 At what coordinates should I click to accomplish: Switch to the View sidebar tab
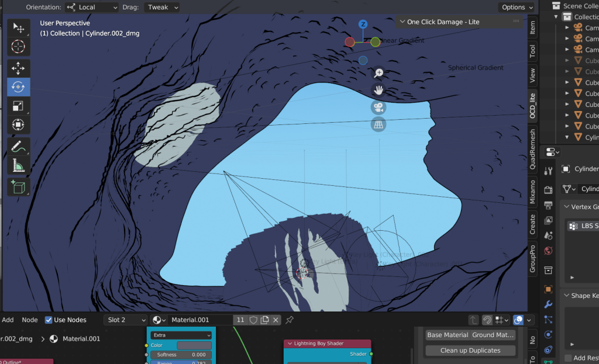pyautogui.click(x=532, y=75)
